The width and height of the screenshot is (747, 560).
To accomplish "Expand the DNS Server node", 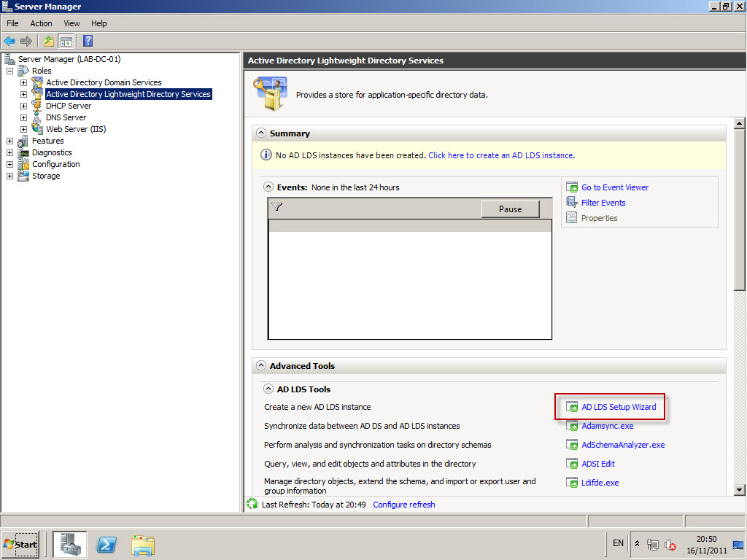I will tap(23, 117).
